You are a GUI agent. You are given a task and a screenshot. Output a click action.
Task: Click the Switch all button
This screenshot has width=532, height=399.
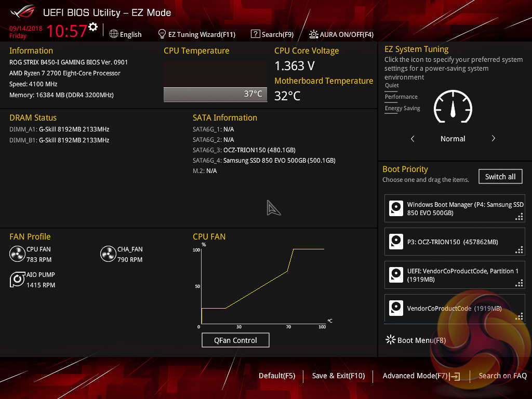coord(500,177)
